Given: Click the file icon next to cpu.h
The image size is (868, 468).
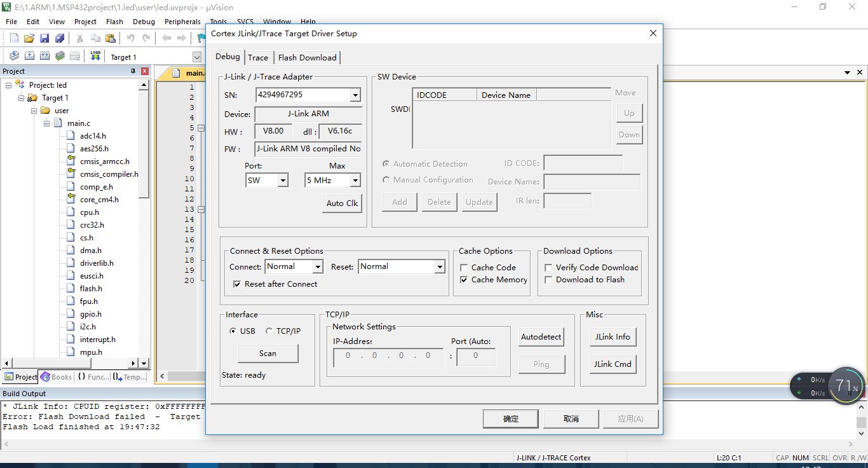Looking at the screenshot, I should click(x=70, y=212).
